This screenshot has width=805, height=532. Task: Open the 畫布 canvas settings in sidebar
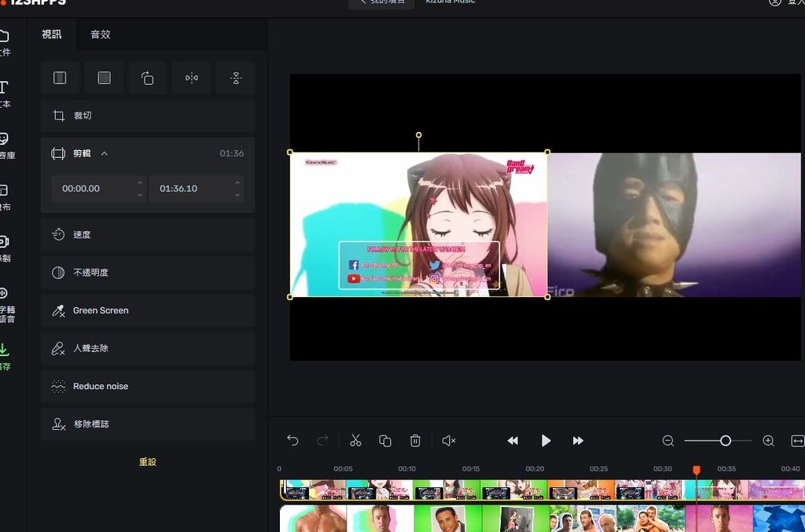(x=5, y=197)
